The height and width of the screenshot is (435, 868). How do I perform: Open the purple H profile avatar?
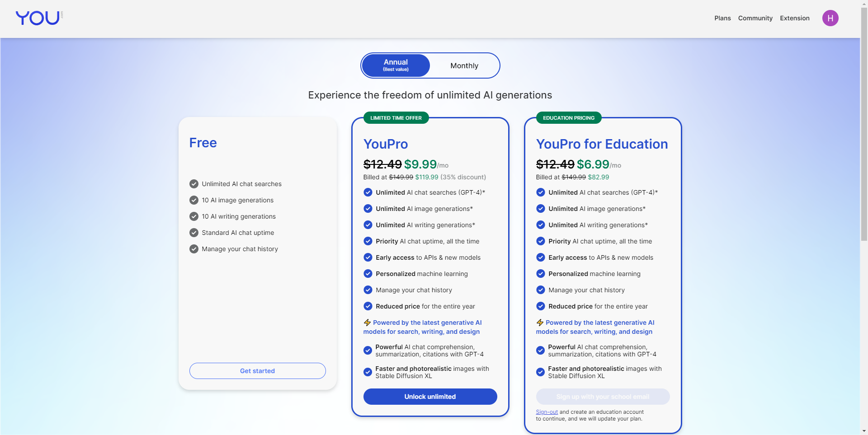[x=830, y=18]
